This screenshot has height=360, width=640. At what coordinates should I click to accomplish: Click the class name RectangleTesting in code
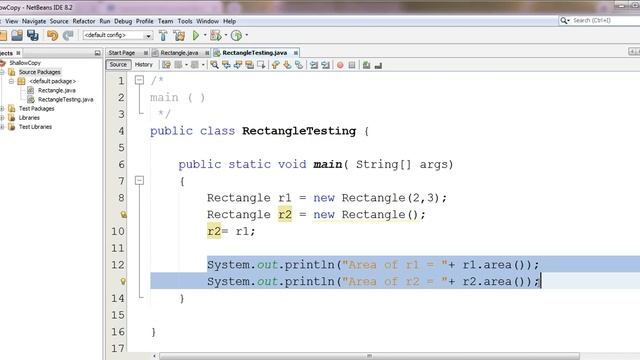299,131
